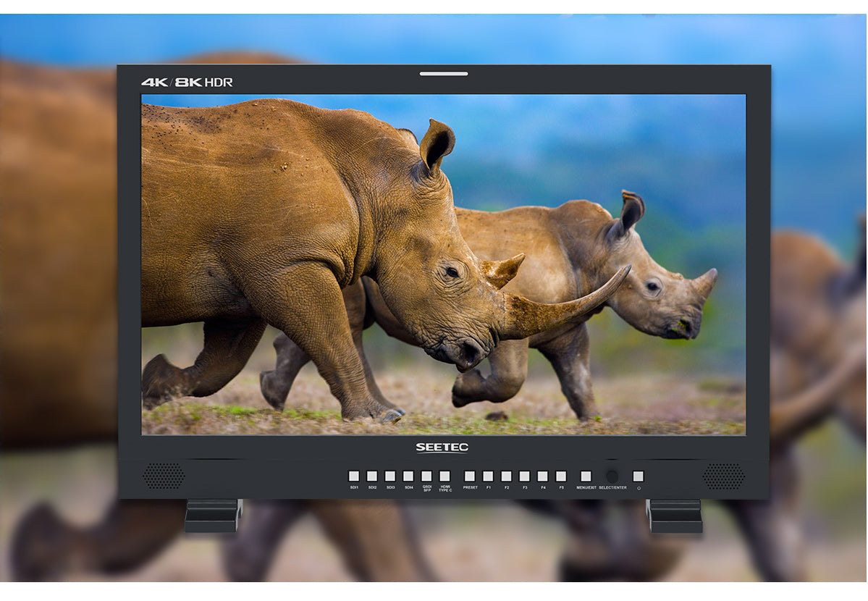Click the 4K/8K HDR badge
Image resolution: width=868 pixels, height=601 pixels.
click(x=187, y=83)
